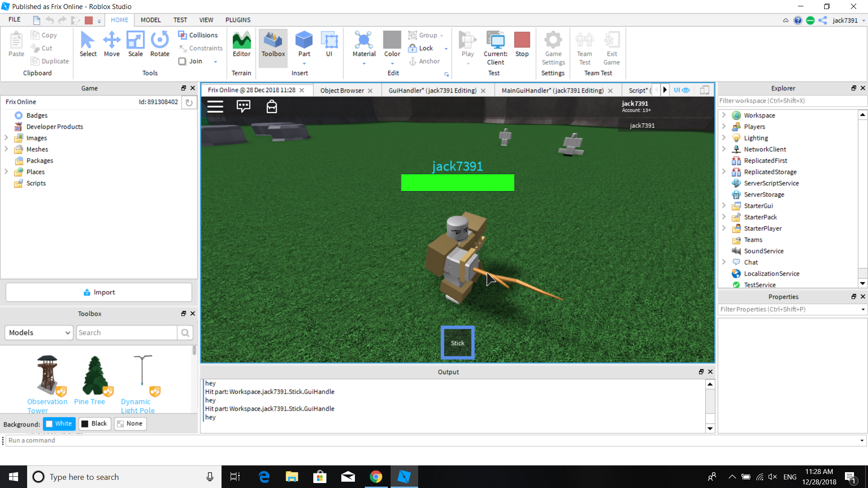Image resolution: width=868 pixels, height=488 pixels.
Task: Click the Stick hotbar slot
Action: tap(458, 343)
